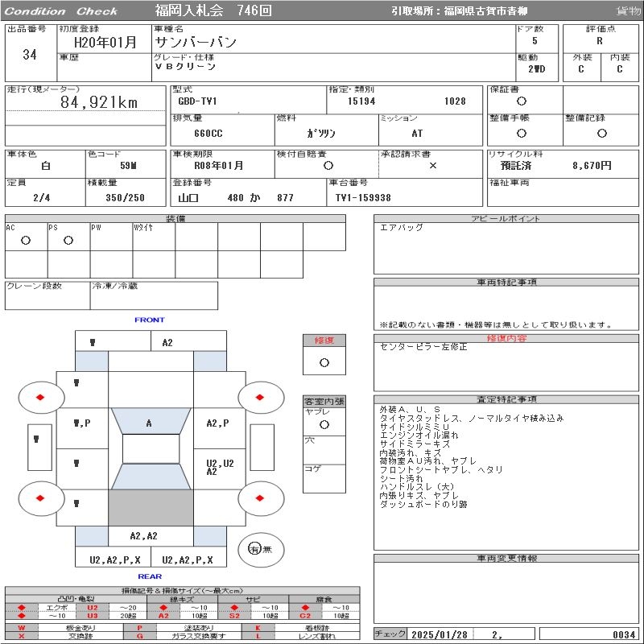Click the first registration date H20年01月
This screenshot has height=644, width=644.
pyautogui.click(x=105, y=43)
